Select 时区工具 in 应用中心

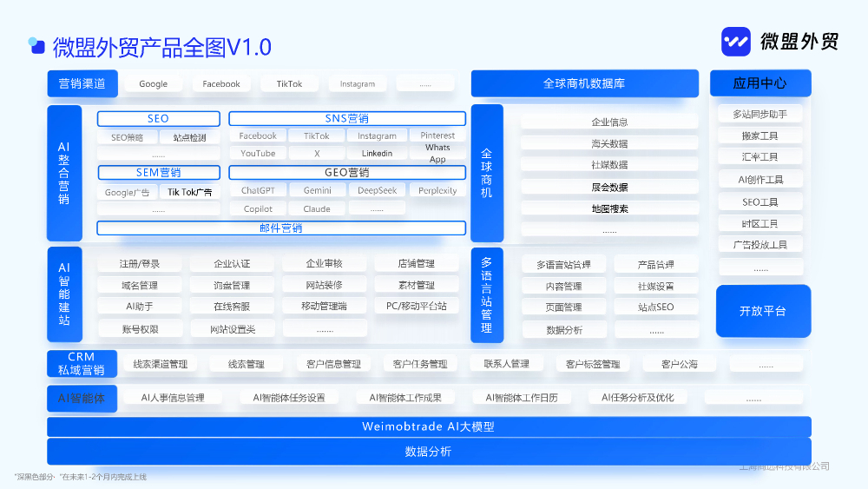[760, 224]
